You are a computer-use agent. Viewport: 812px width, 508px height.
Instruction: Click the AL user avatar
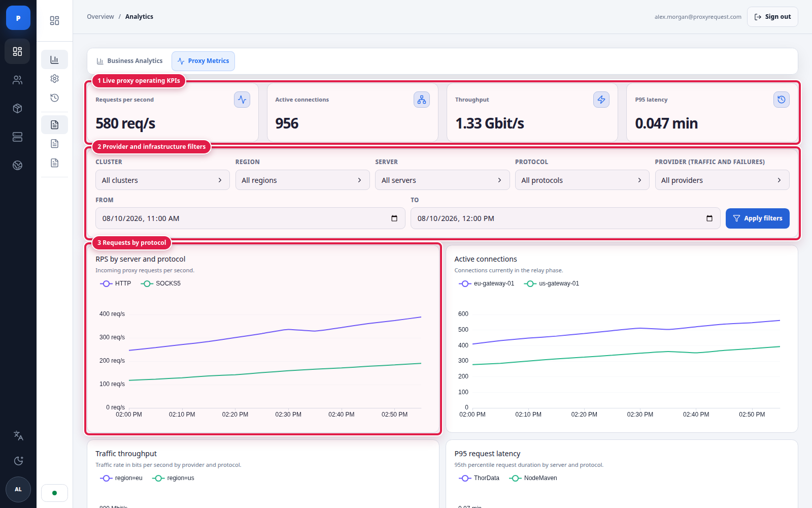click(x=18, y=489)
